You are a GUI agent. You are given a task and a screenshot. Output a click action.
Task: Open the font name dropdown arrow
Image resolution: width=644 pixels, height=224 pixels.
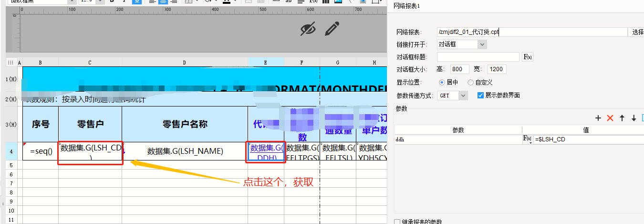[x=72, y=2]
